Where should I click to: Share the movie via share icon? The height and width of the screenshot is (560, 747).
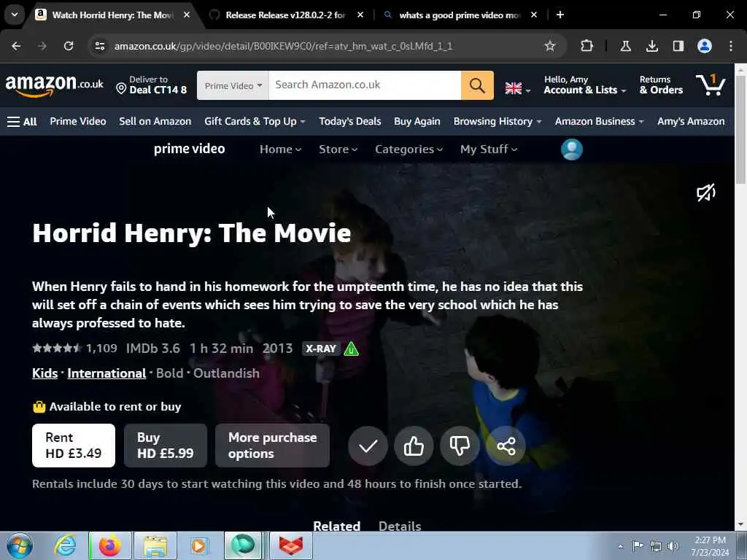506,446
